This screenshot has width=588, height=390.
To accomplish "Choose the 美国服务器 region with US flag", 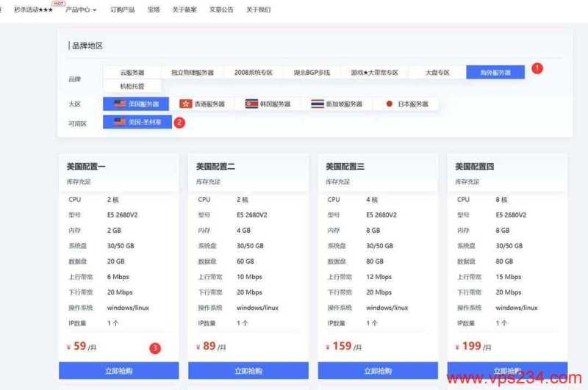I will coord(136,104).
